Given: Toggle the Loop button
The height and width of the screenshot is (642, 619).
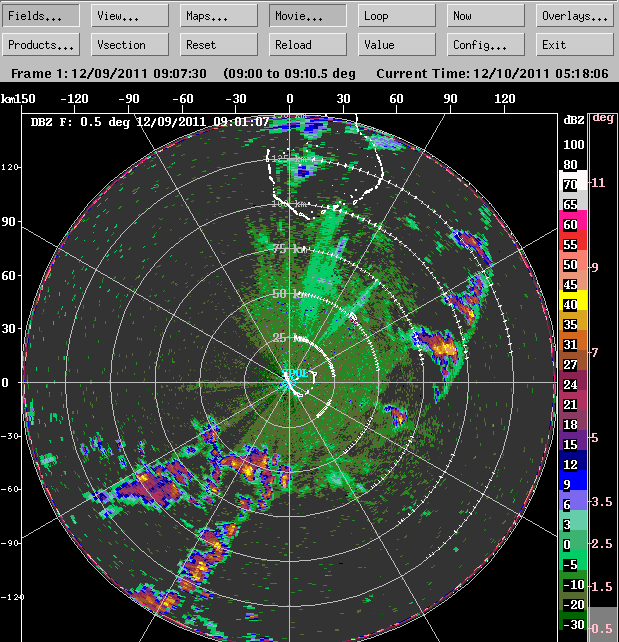Looking at the screenshot, I should [x=397, y=16].
